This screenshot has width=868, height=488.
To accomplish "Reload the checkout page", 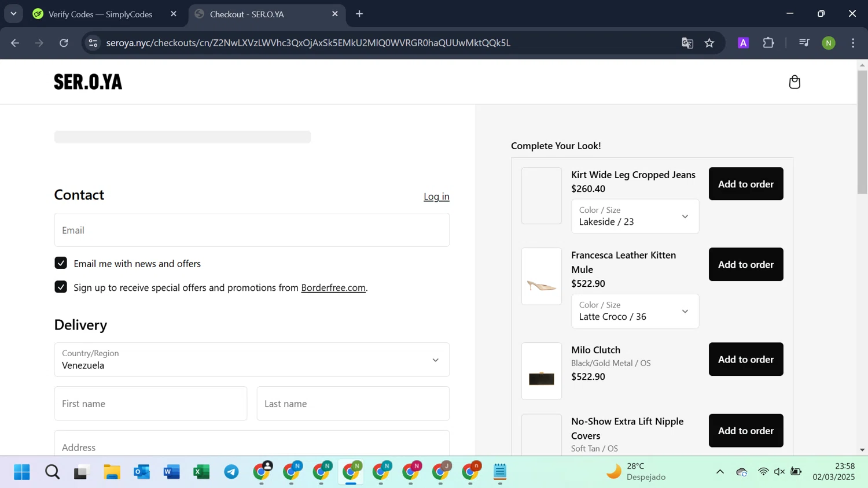I will [64, 43].
